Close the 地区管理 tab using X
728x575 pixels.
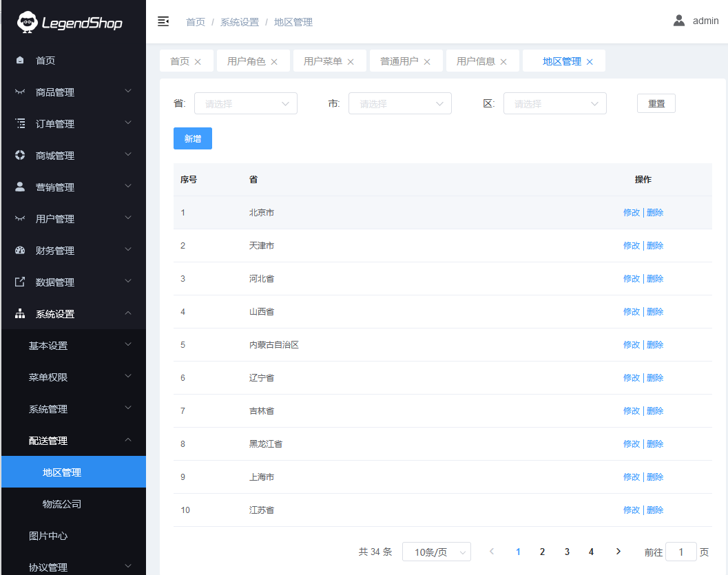point(590,62)
